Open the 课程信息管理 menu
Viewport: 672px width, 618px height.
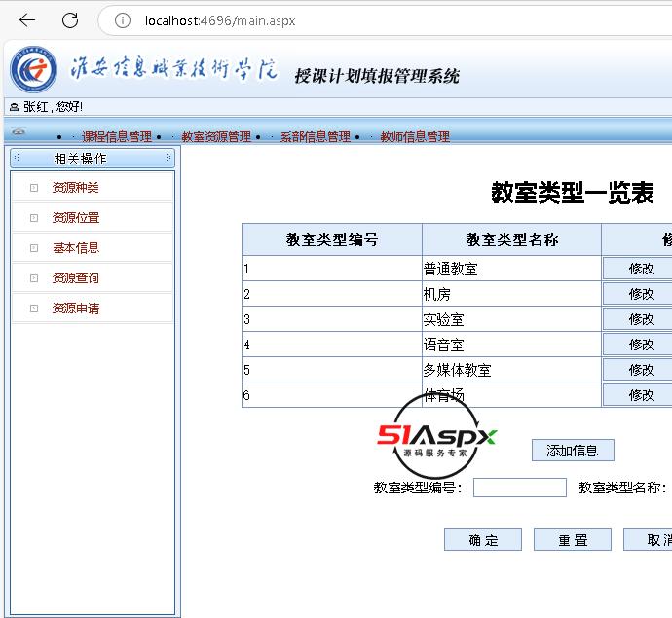tap(117, 136)
